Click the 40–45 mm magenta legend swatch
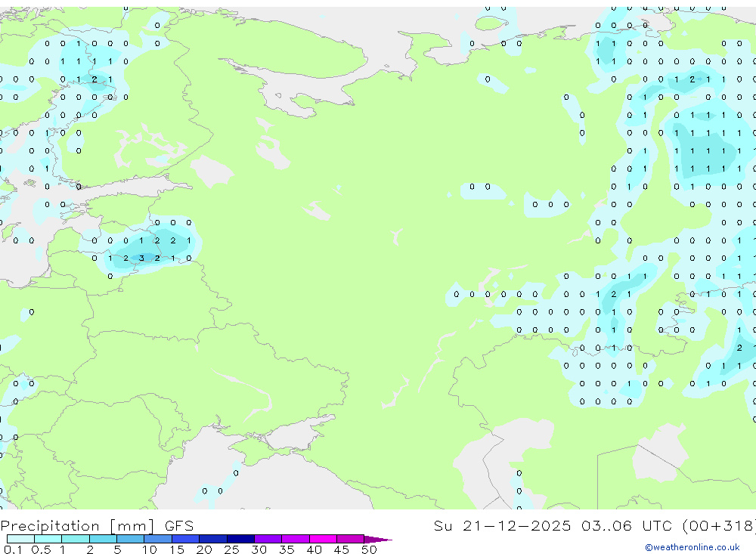This screenshot has height=554, width=756. tap(323, 539)
